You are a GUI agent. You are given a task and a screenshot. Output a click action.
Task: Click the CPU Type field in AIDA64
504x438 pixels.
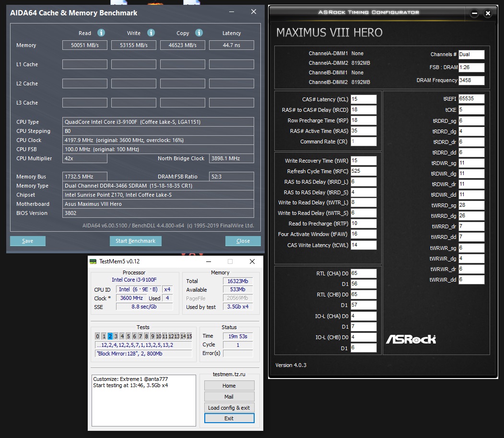[158, 122]
